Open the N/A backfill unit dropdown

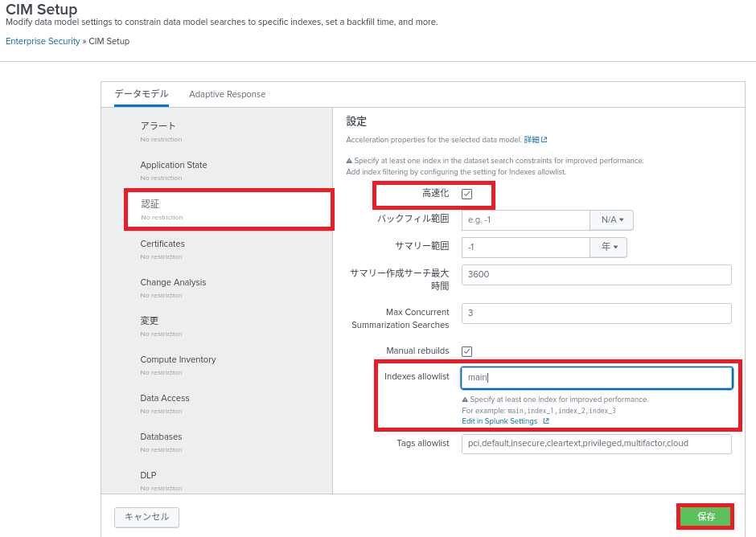click(612, 220)
